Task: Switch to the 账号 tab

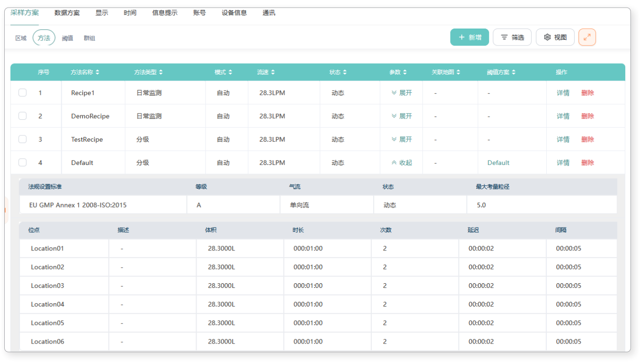Action: coord(199,13)
